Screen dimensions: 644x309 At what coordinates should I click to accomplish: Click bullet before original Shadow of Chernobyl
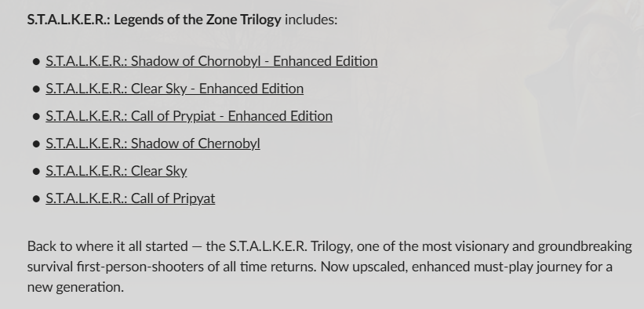tap(36, 144)
